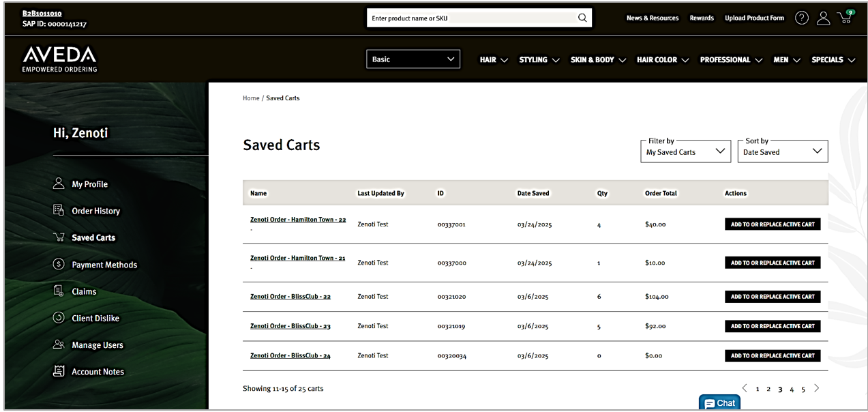Viewport: 868px width, 412px height.
Task: Click the Last Updated By column header
Action: tap(380, 193)
